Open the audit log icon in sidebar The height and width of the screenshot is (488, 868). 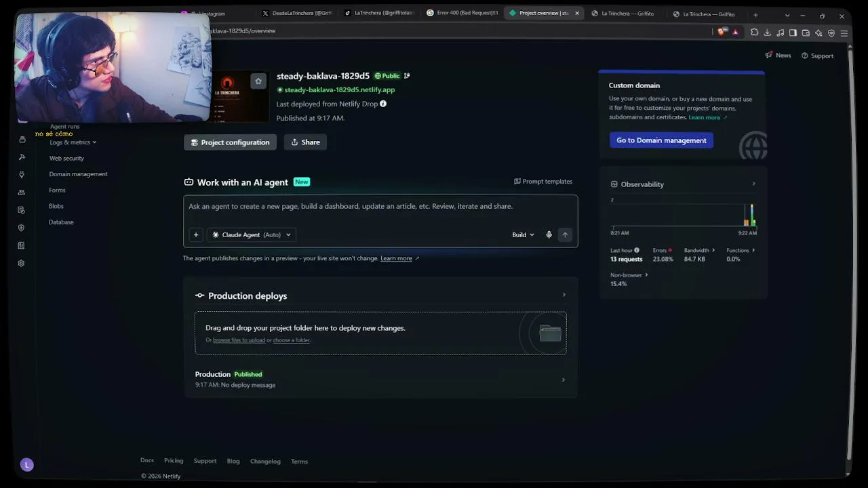coord(22,210)
